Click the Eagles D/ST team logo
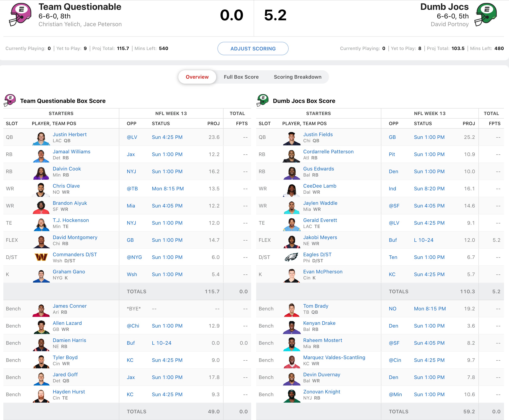Image resolution: width=509 pixels, height=420 pixels. tap(291, 257)
